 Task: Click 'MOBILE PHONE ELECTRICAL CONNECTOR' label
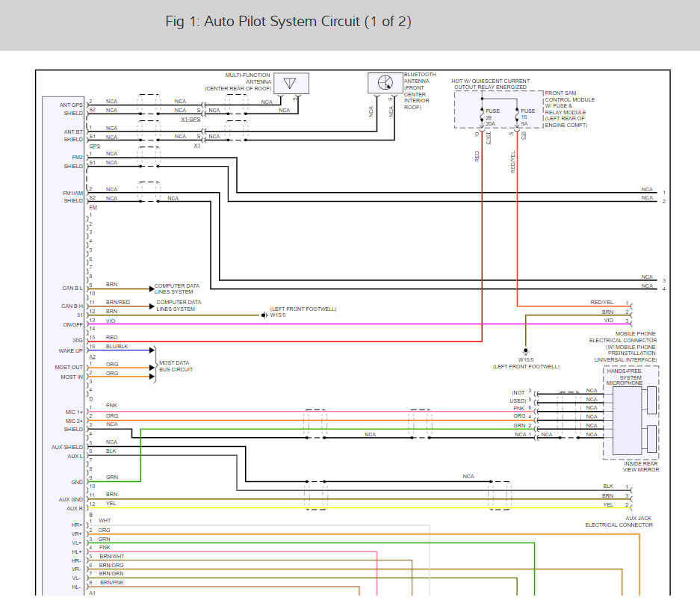click(x=623, y=337)
